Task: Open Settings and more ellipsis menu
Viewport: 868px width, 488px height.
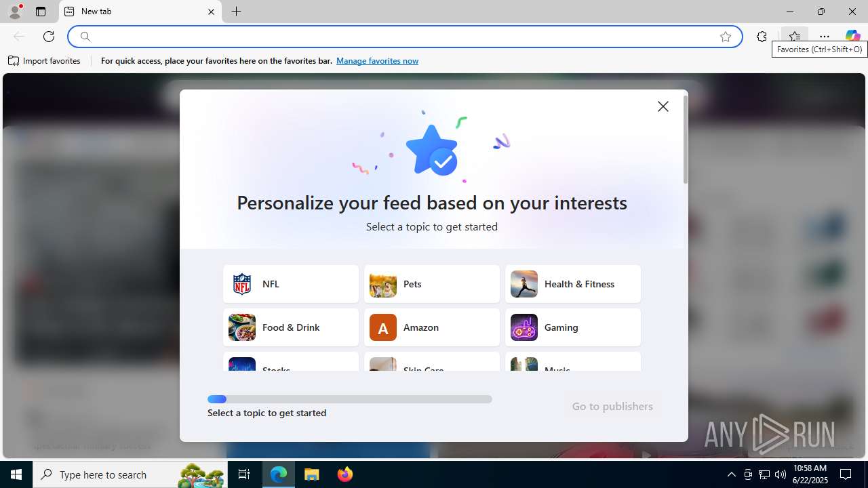Action: (824, 37)
